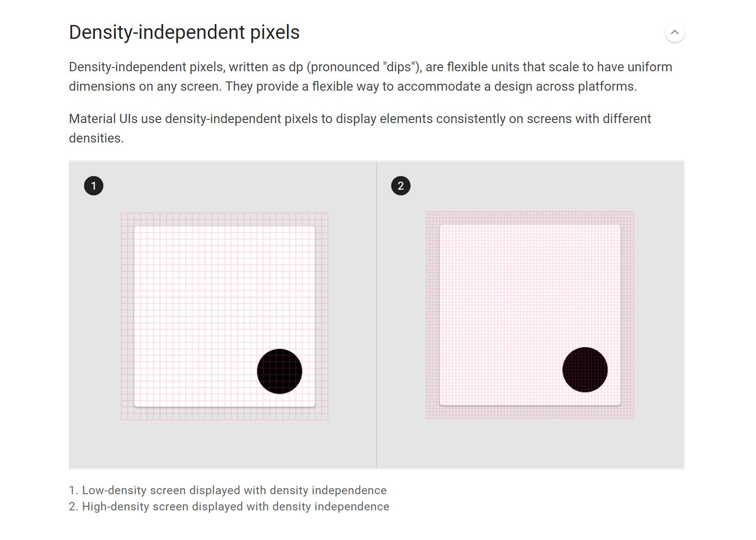Select the white card in diagram 2
756x540 pixels.
tap(514, 296)
